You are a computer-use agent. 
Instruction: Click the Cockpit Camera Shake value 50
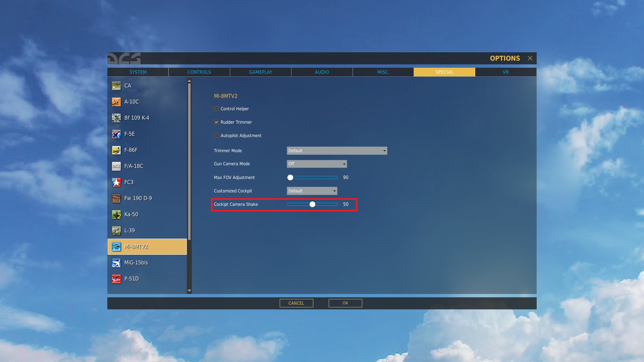tap(346, 204)
